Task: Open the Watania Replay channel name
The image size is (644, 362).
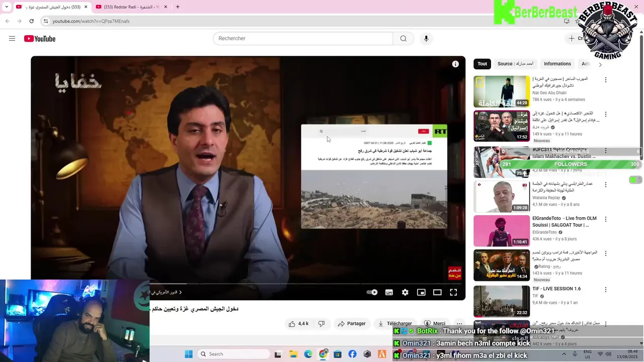Action: pyautogui.click(x=546, y=198)
